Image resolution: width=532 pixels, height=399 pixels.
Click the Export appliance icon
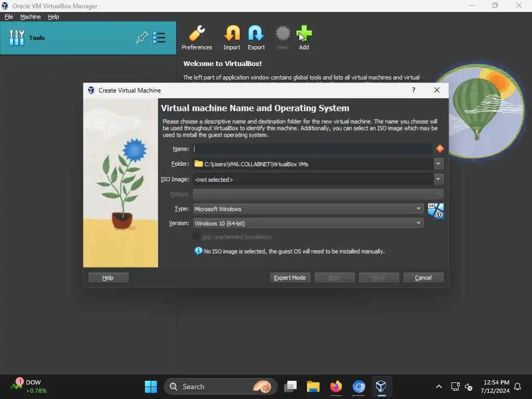256,37
